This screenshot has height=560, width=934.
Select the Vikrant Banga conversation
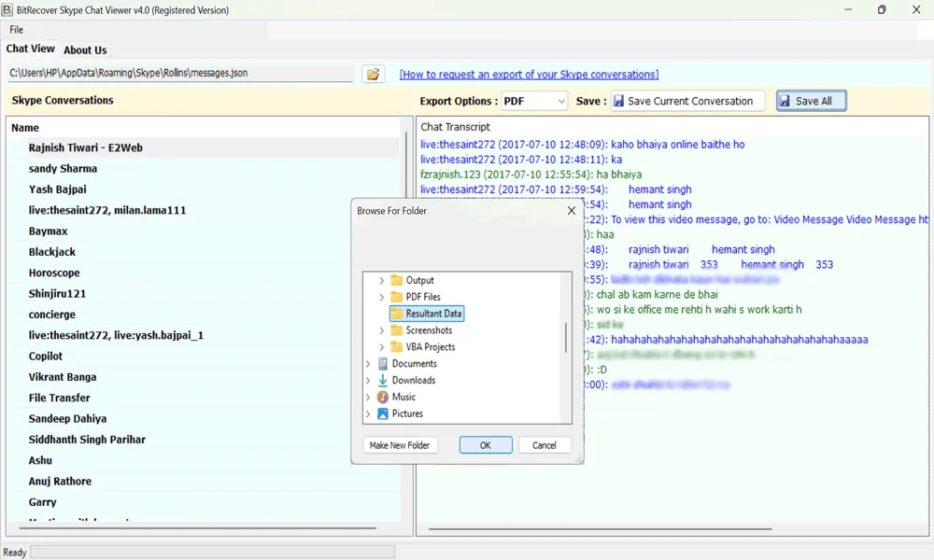click(63, 377)
